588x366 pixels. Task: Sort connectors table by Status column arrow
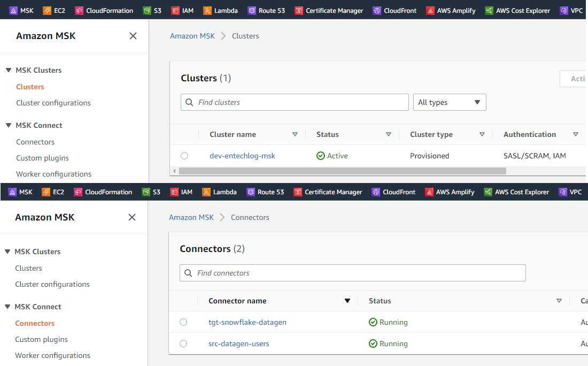point(559,301)
